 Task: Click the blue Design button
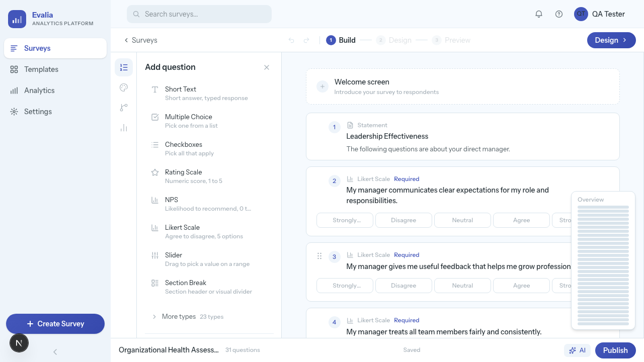pos(611,40)
